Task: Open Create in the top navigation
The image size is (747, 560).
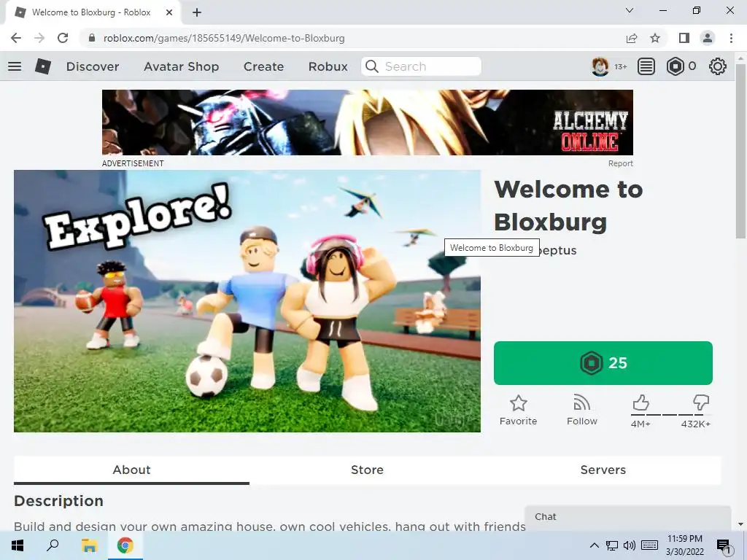Action: (263, 66)
